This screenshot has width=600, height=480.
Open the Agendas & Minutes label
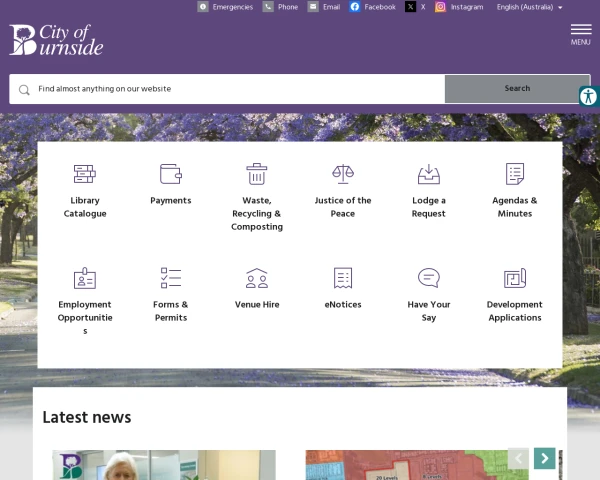515,207
